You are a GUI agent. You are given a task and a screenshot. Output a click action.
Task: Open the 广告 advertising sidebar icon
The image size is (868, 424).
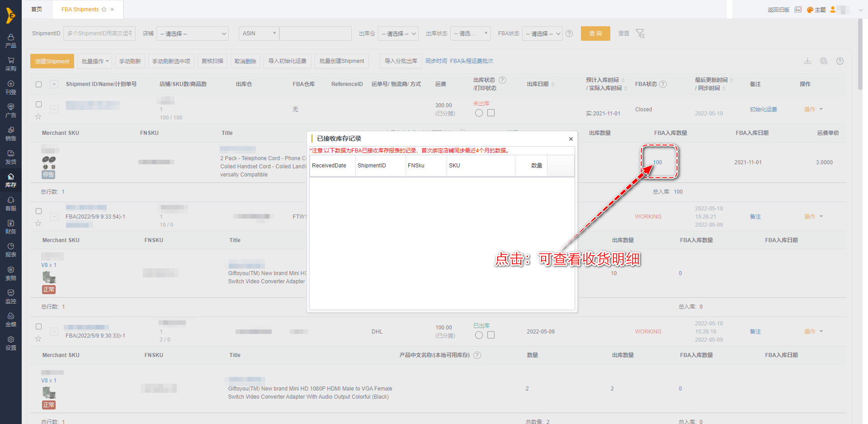click(11, 110)
